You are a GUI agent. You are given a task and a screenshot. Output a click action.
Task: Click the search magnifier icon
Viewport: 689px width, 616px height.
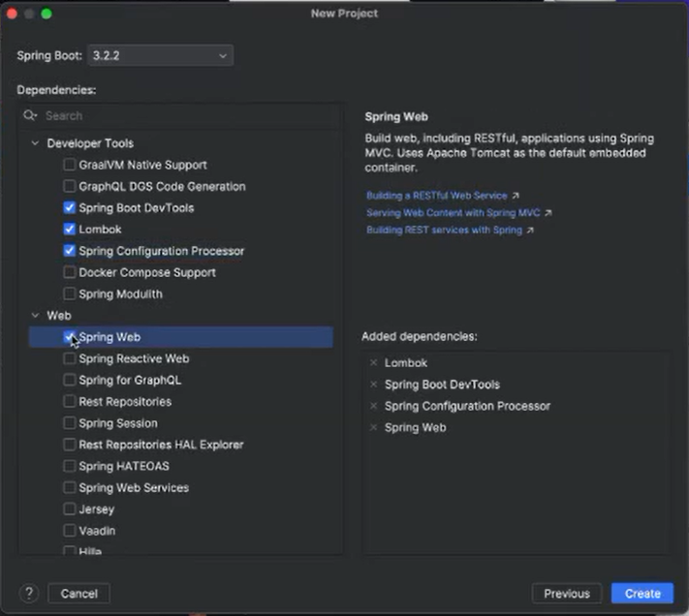[30, 115]
